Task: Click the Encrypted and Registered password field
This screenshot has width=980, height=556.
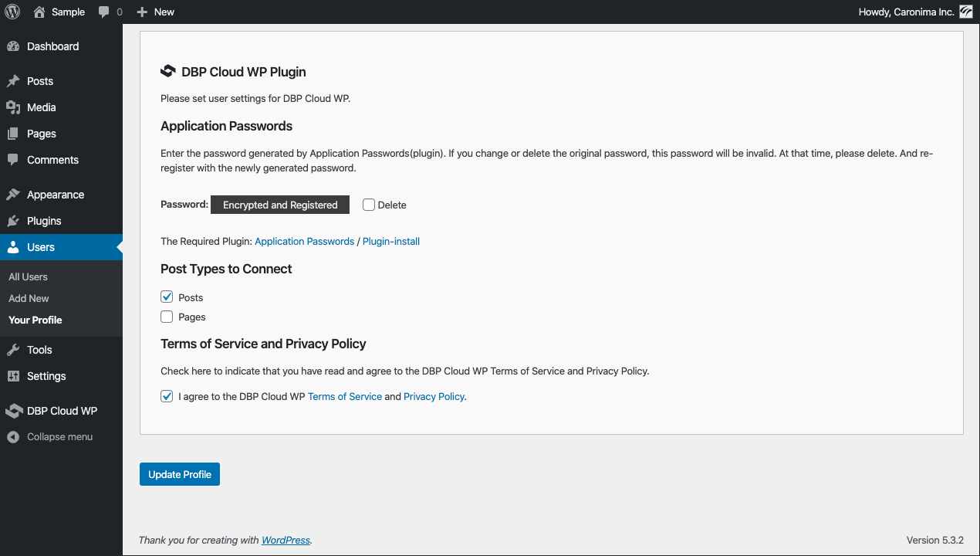Action: pyautogui.click(x=280, y=205)
